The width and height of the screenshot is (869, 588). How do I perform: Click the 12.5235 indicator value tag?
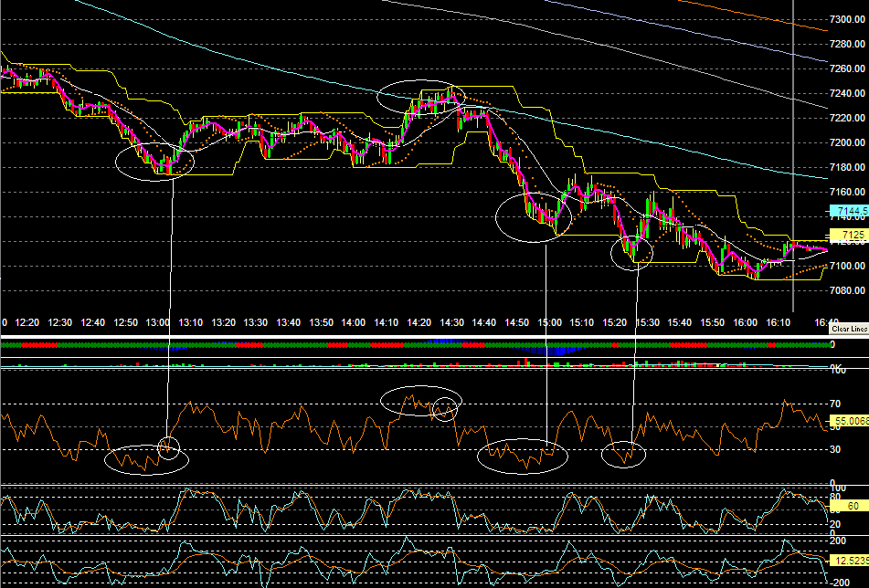(849, 561)
